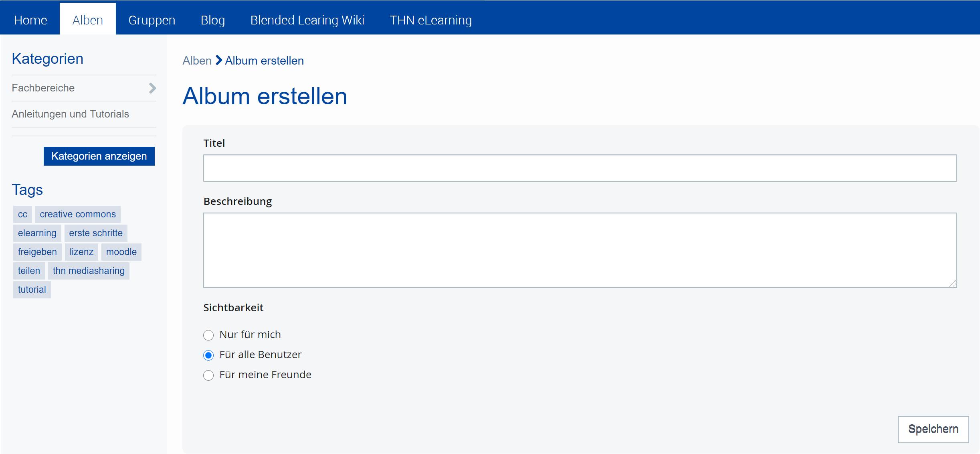
Task: Choose 'Für meine Freunde' visibility
Action: click(x=208, y=375)
